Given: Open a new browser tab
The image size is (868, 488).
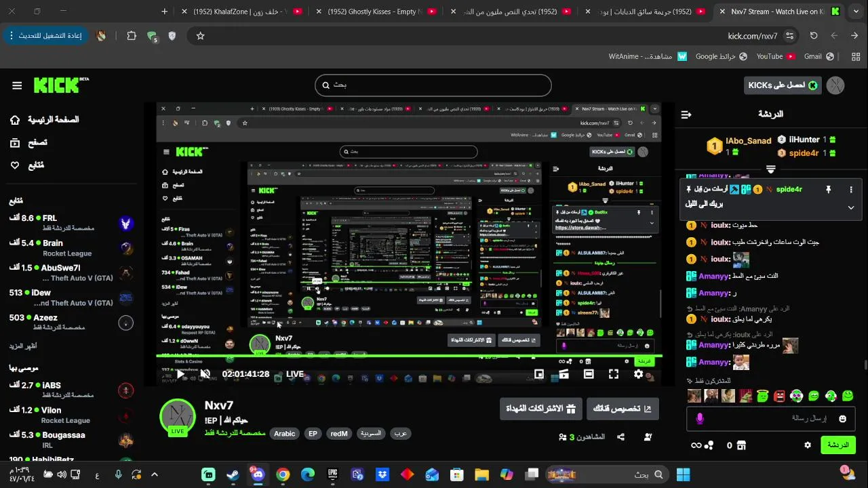Looking at the screenshot, I should (x=164, y=12).
